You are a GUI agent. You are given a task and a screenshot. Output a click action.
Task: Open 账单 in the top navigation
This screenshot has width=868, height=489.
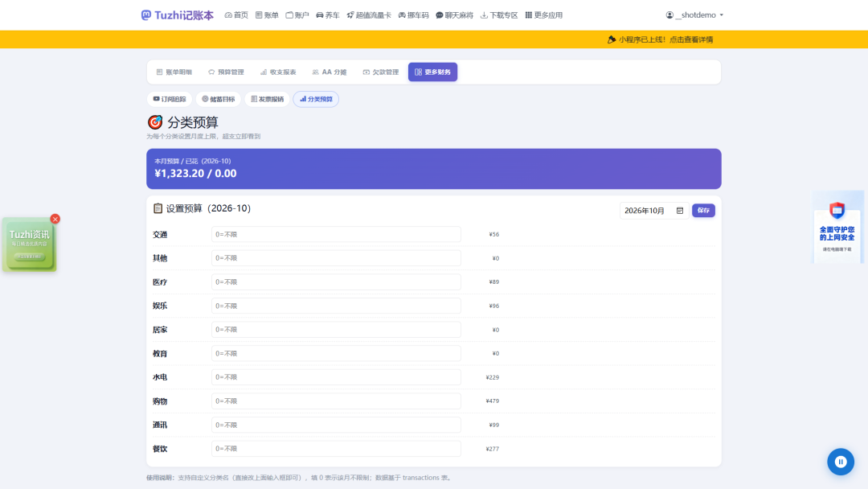(x=267, y=15)
